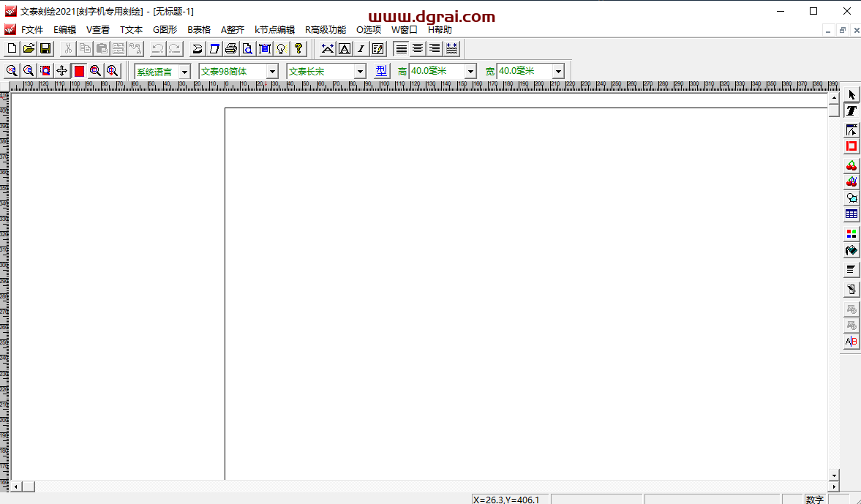Open the T文本 menu
Screen dimensions: 861x504
click(x=131, y=30)
